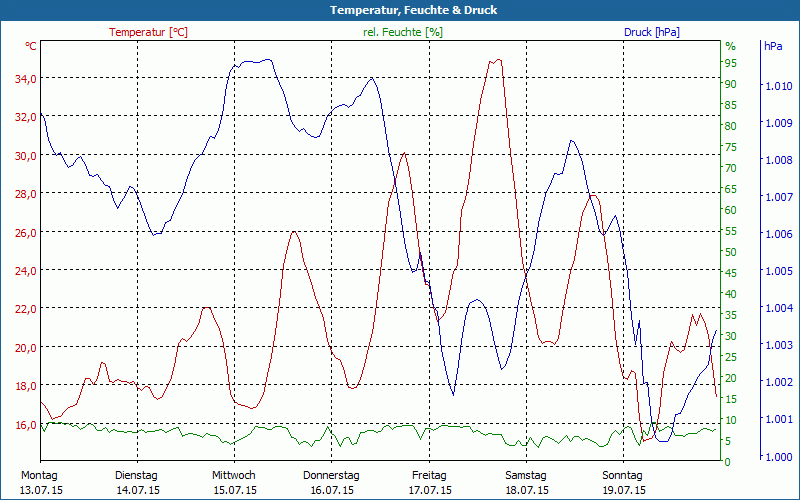The image size is (800, 500).
Task: Click the red °C axis unit label
Action: [31, 46]
